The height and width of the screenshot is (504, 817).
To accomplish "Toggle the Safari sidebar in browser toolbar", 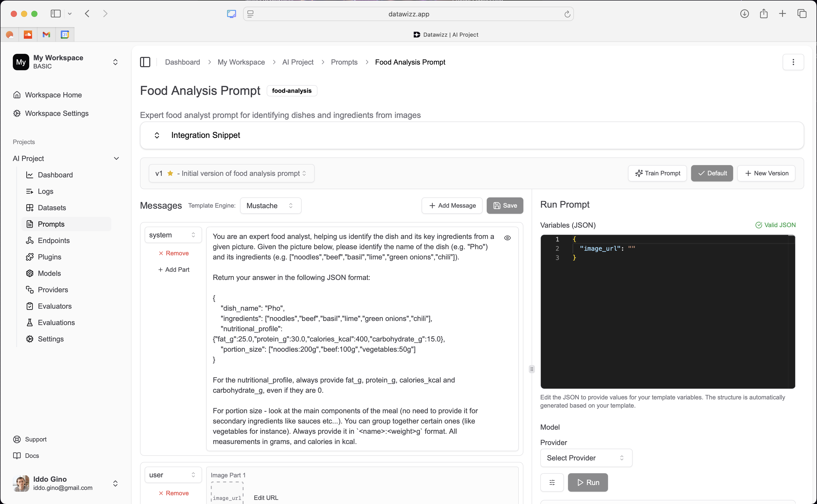I will click(55, 14).
